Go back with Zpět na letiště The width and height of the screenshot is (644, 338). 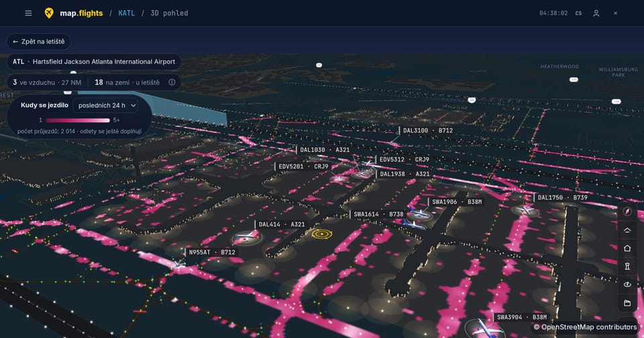39,42
